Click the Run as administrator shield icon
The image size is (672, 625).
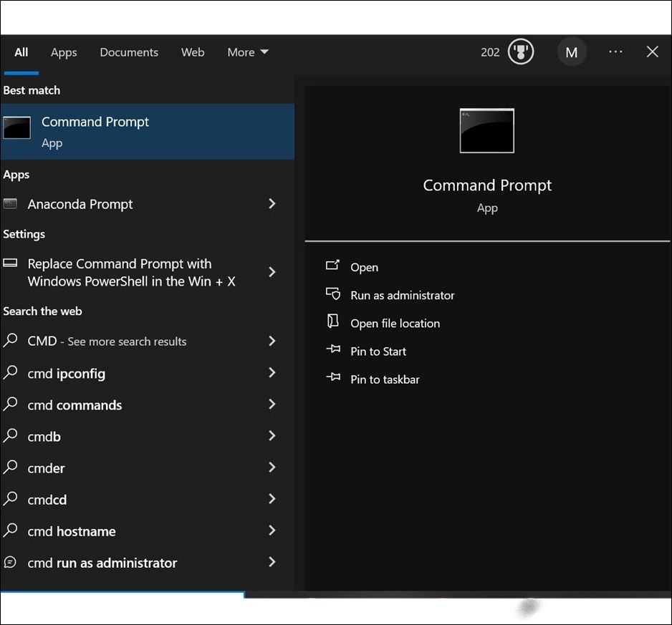(333, 294)
